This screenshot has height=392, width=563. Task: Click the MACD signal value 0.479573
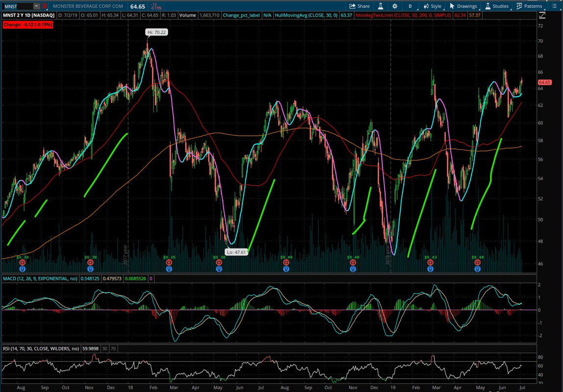112,278
